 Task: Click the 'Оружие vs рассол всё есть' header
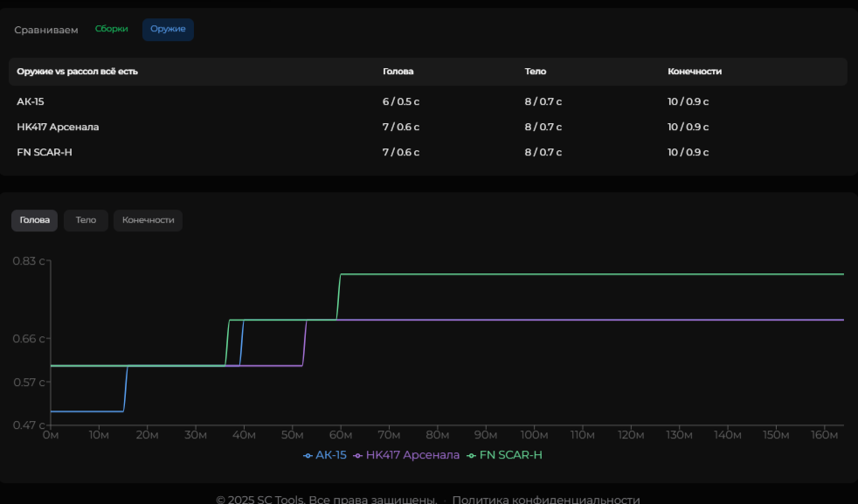tap(77, 72)
